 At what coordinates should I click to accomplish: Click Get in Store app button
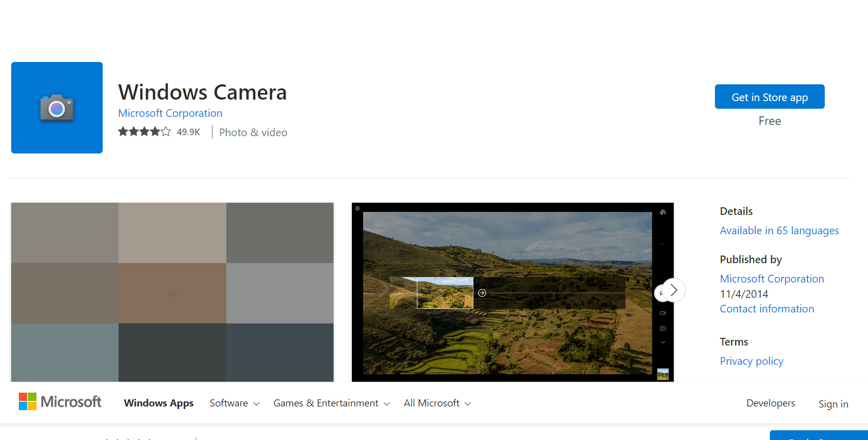point(769,97)
